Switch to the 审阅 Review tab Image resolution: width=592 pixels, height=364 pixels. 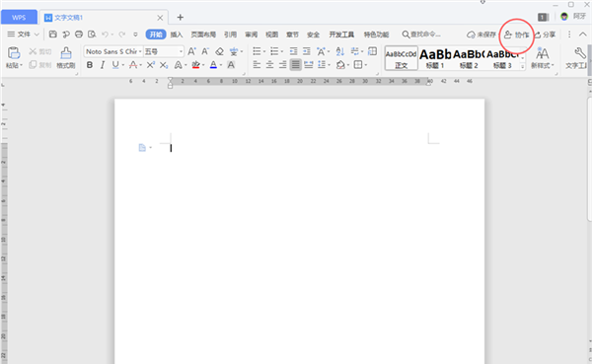[251, 35]
